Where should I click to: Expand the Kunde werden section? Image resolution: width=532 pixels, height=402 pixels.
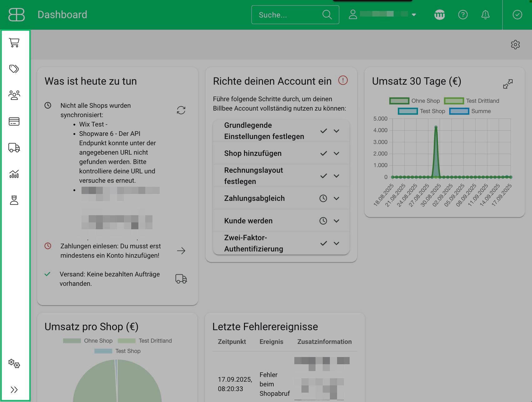[336, 221]
